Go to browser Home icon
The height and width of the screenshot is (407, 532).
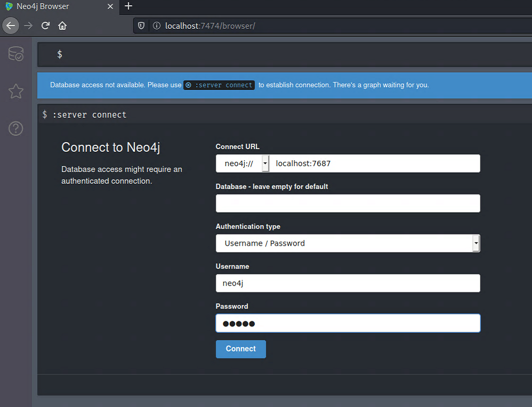click(x=62, y=26)
